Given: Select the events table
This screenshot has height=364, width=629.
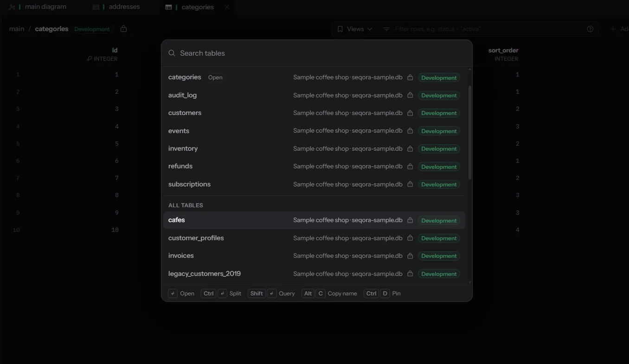Looking at the screenshot, I should (314, 131).
